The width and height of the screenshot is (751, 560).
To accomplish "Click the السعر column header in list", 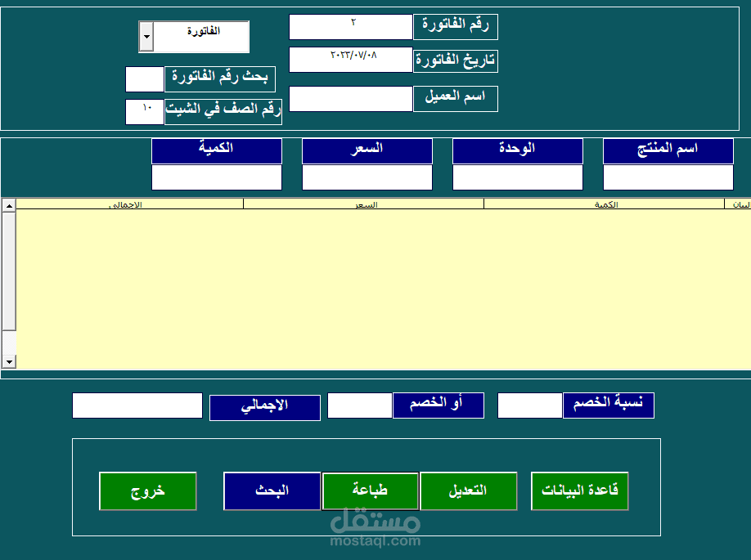I will tap(363, 204).
